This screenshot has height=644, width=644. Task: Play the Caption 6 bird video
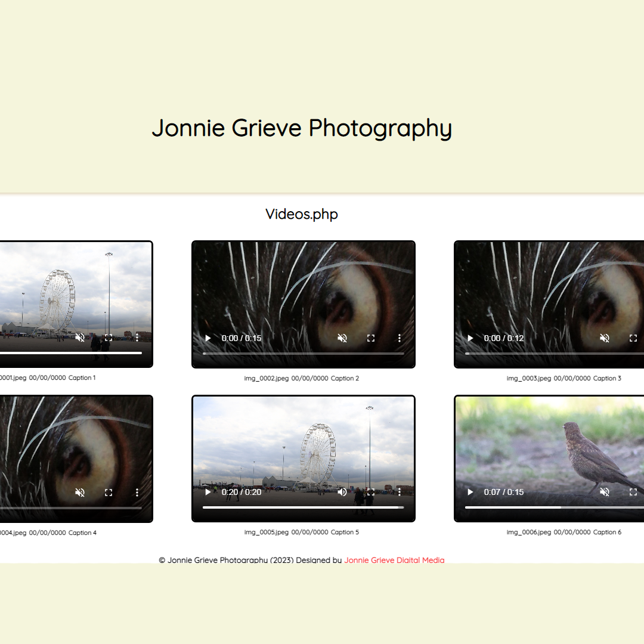coord(470,492)
